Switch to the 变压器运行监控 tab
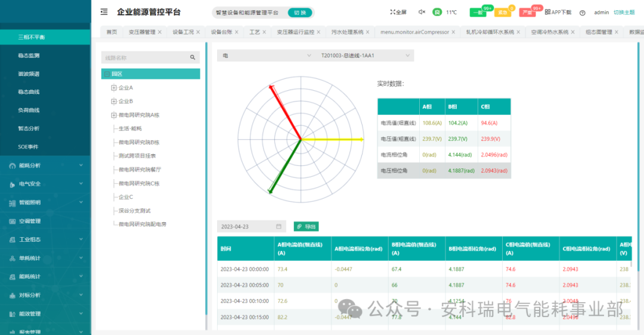This screenshot has width=644, height=335. tap(295, 32)
